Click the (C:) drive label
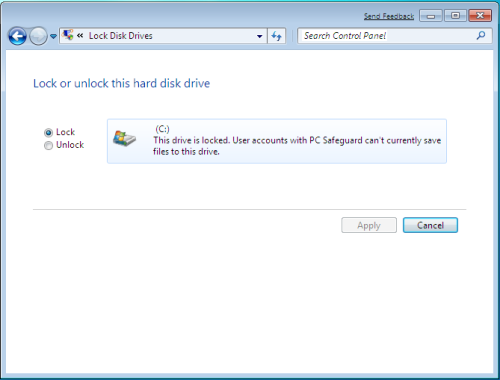This screenshot has height=380, width=500. click(x=162, y=129)
